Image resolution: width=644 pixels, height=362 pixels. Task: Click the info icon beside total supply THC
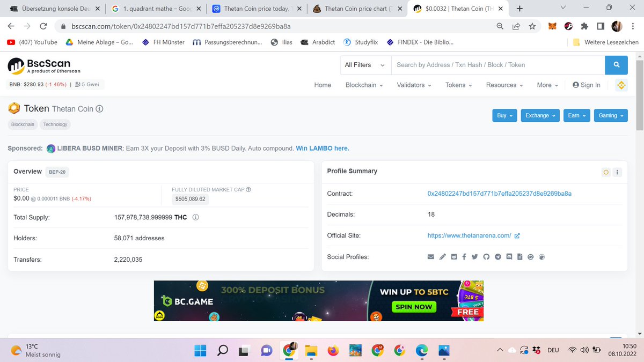pyautogui.click(x=195, y=218)
